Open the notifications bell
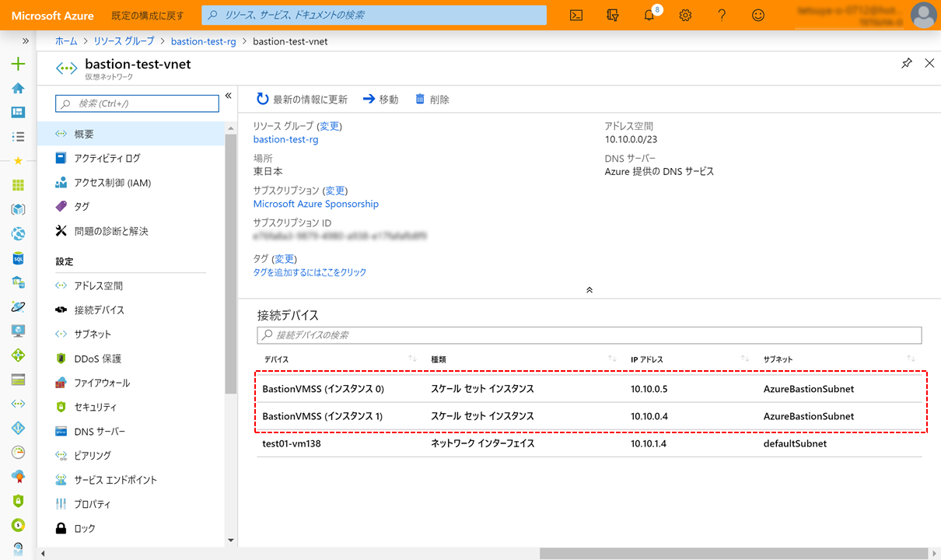 pos(649,15)
